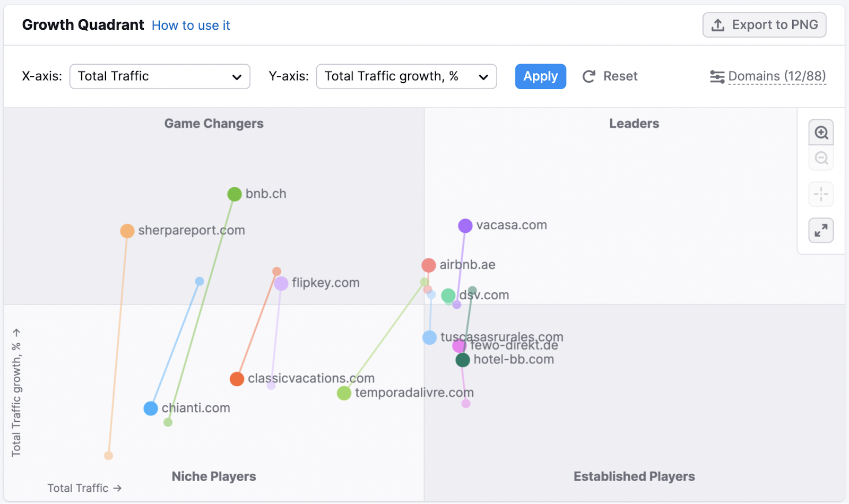Open the Y-axis Total Traffic growth dropdown
Screen dimensions: 849x504
click(406, 76)
